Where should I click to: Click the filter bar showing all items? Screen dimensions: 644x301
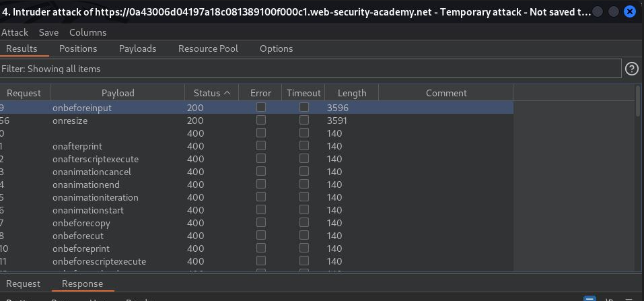pyautogui.click(x=310, y=69)
